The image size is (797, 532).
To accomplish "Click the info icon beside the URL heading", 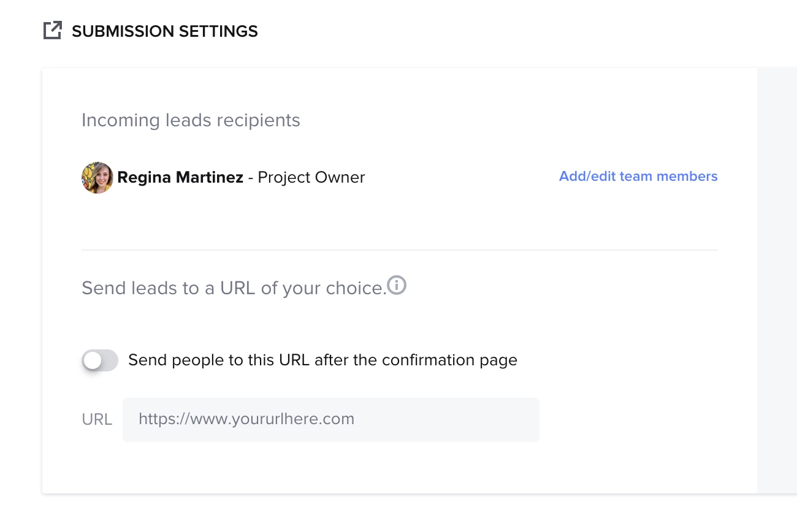I will 397,285.
